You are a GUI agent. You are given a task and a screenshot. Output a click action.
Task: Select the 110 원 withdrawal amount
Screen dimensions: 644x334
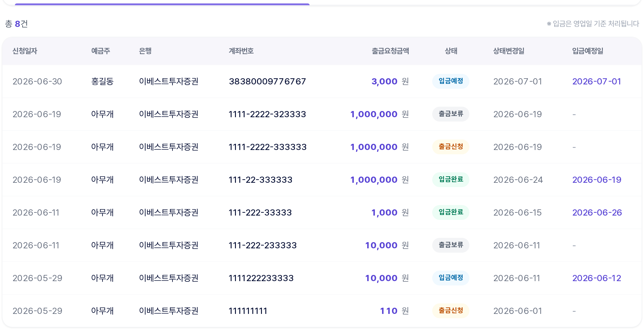coord(394,311)
